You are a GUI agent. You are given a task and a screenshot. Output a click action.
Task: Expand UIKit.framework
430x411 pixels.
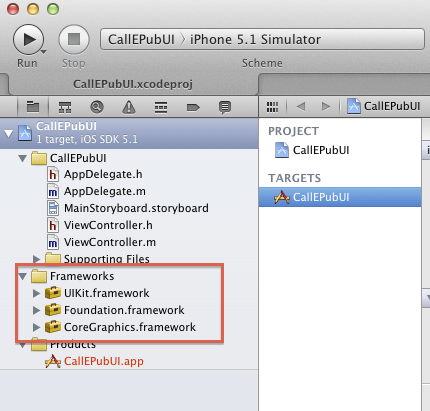[36, 293]
